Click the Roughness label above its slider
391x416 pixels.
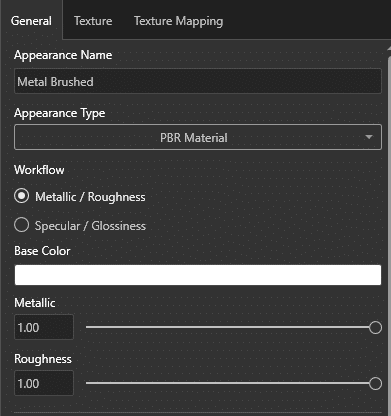pos(43,359)
